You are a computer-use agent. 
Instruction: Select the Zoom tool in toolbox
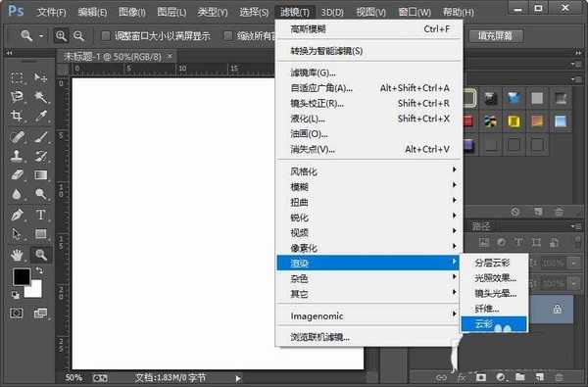(40, 255)
